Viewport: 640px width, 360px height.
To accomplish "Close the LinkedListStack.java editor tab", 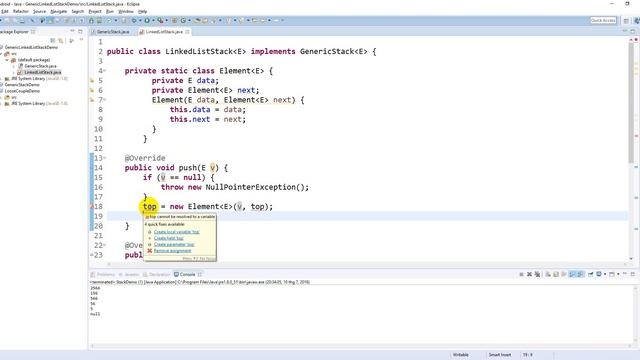I will pos(187,32).
